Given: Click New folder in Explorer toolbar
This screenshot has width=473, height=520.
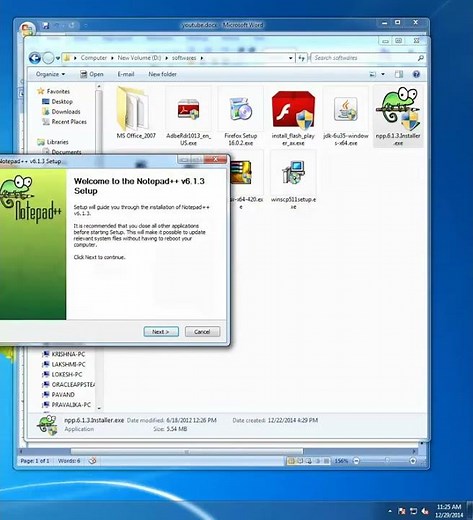Looking at the screenshot, I should (162, 74).
